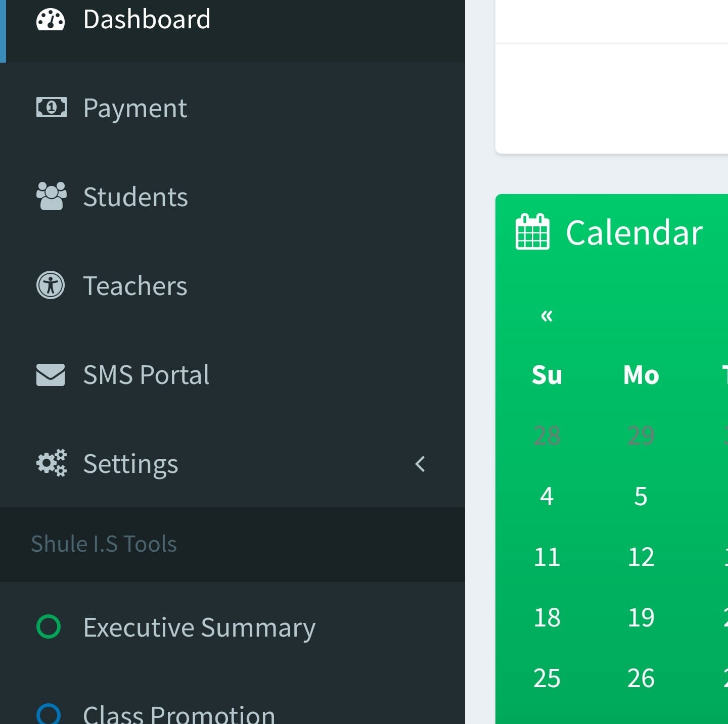Screen dimensions: 728x724
Task: Click the Calendar widget title
Action: click(x=634, y=232)
